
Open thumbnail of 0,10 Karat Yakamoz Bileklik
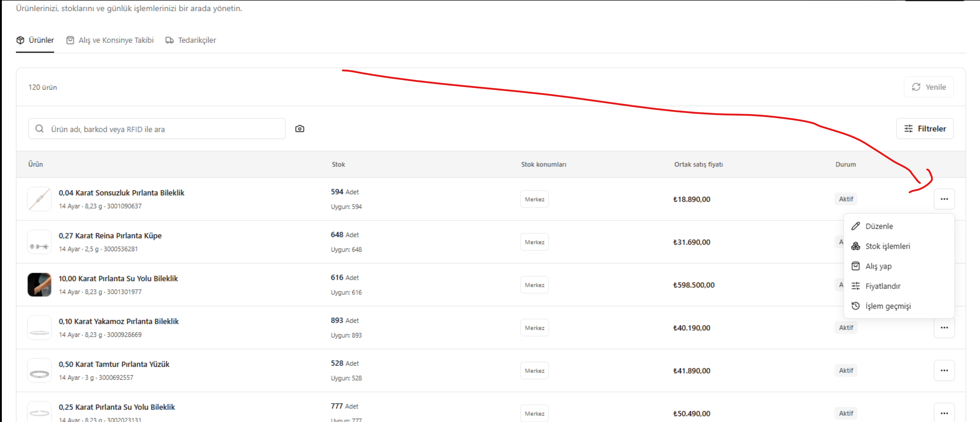point(40,327)
